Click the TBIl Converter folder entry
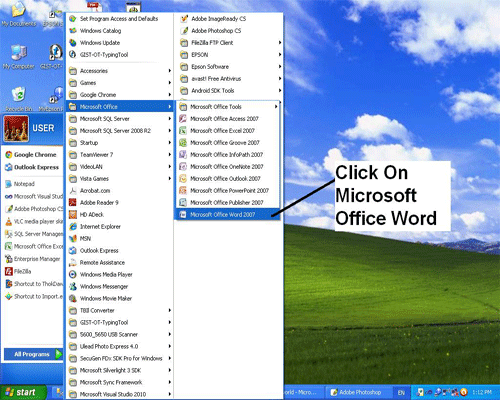The width and height of the screenshot is (500, 400). (x=120, y=311)
